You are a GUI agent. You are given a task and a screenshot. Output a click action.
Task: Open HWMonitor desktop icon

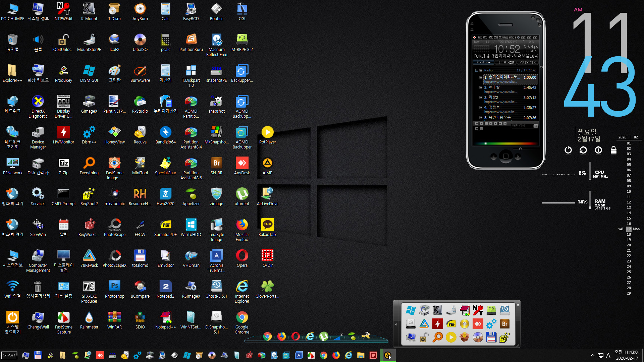63,135
